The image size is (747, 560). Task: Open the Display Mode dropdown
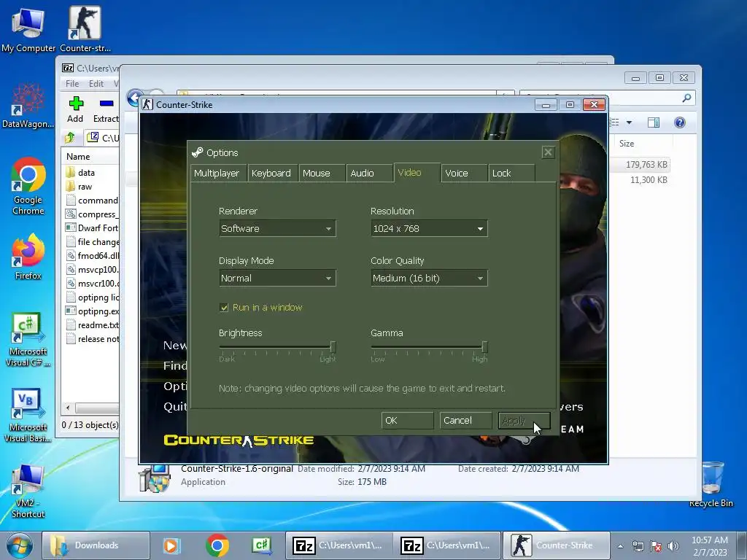277,278
